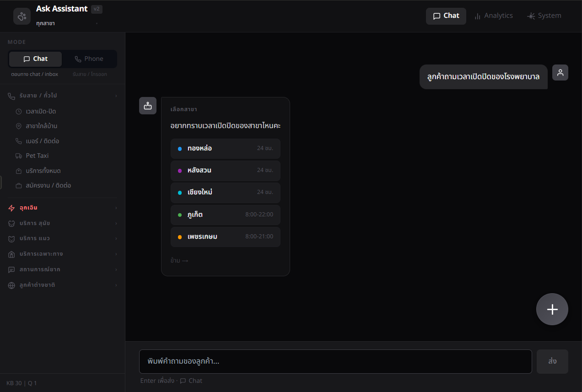
Task: Click the cat icon beside บริการ แมว
Action: click(11, 238)
